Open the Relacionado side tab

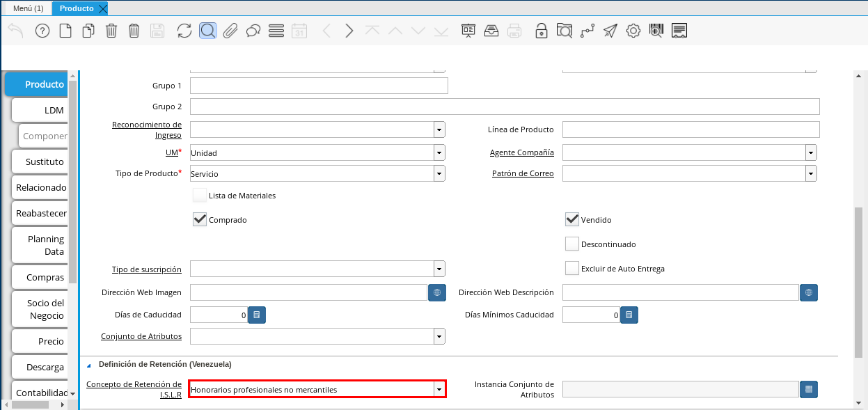click(40, 187)
